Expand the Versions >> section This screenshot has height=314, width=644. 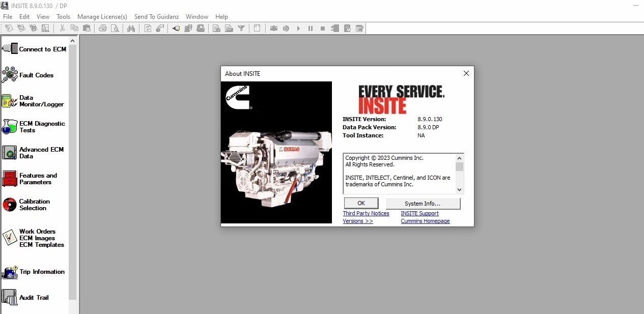coord(358,221)
